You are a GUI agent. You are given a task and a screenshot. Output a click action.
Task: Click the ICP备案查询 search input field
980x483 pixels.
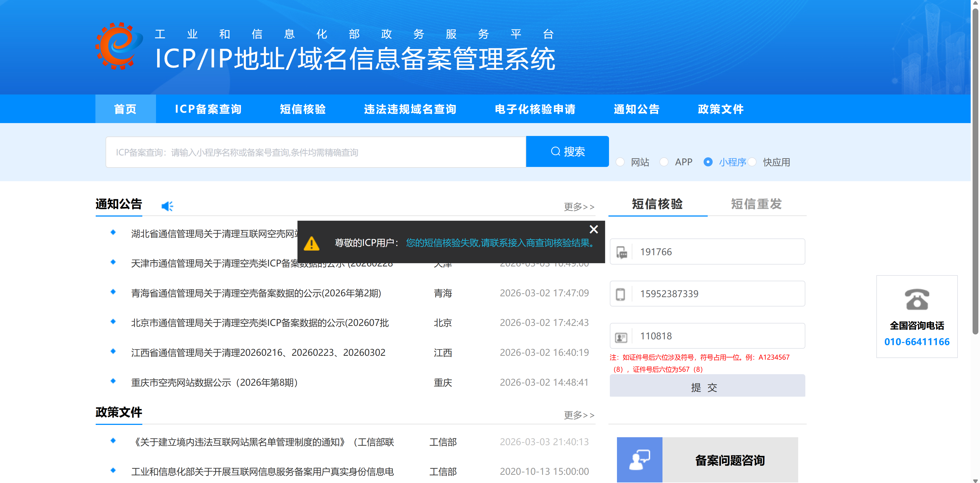pos(316,152)
